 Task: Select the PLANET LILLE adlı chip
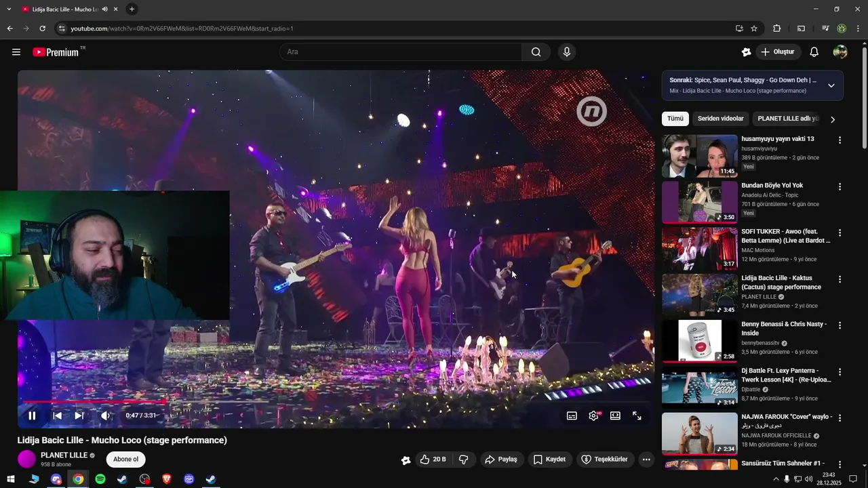point(787,119)
